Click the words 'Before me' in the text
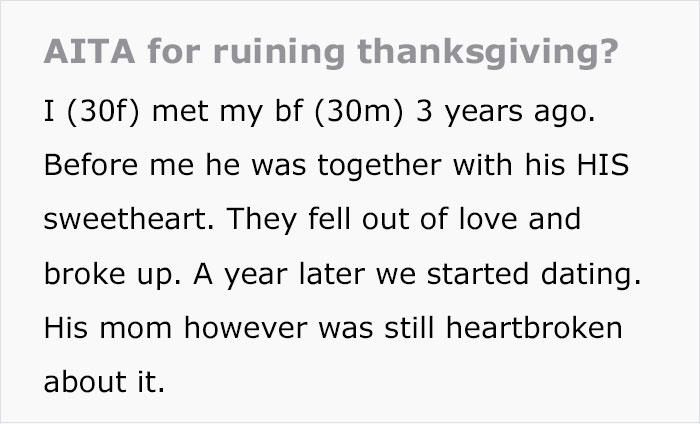The image size is (700, 424). 119,164
